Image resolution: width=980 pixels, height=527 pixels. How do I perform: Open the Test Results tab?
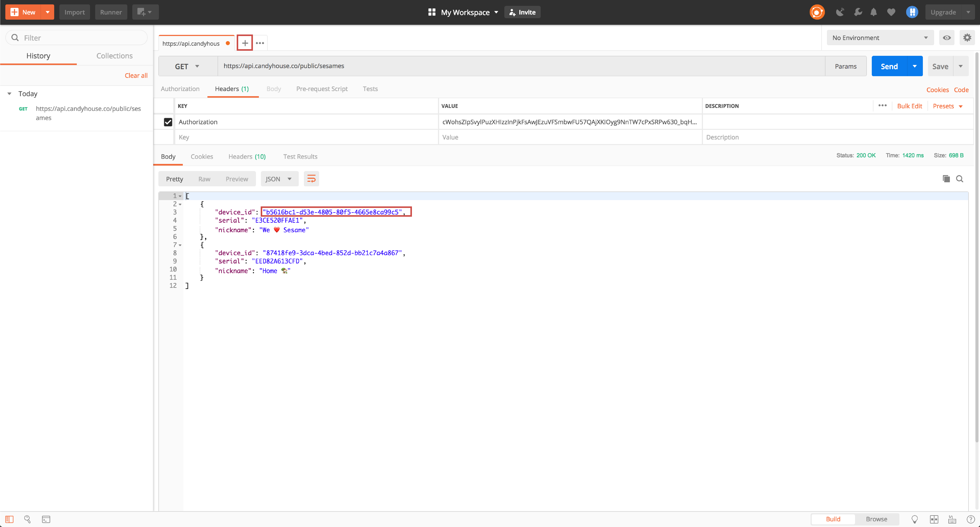[300, 157]
